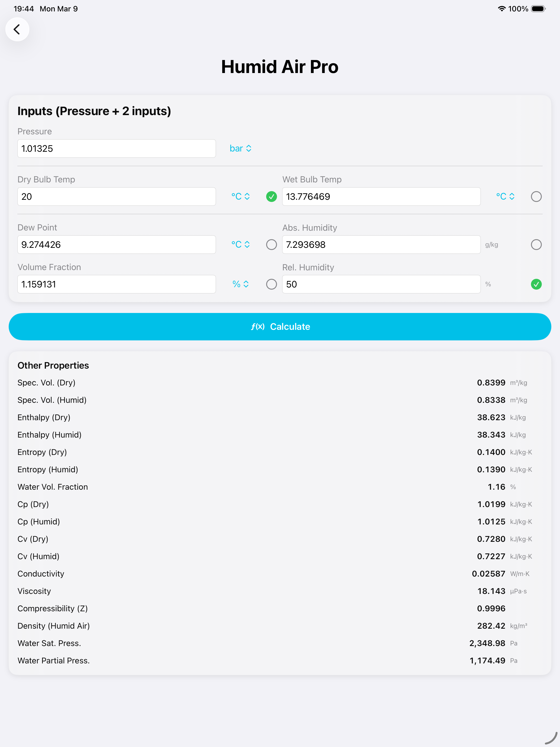The width and height of the screenshot is (560, 747).
Task: Choose Abs. Humidity as input
Action: tap(536, 245)
